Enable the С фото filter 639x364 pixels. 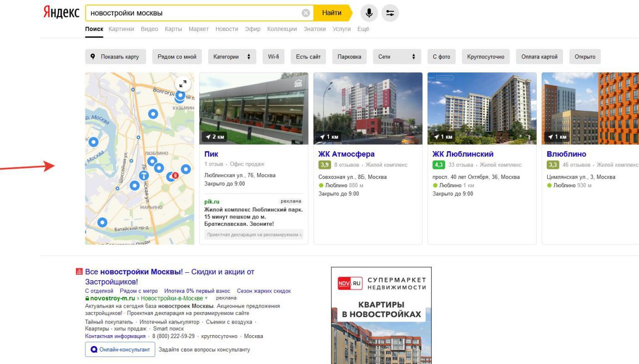coord(441,57)
